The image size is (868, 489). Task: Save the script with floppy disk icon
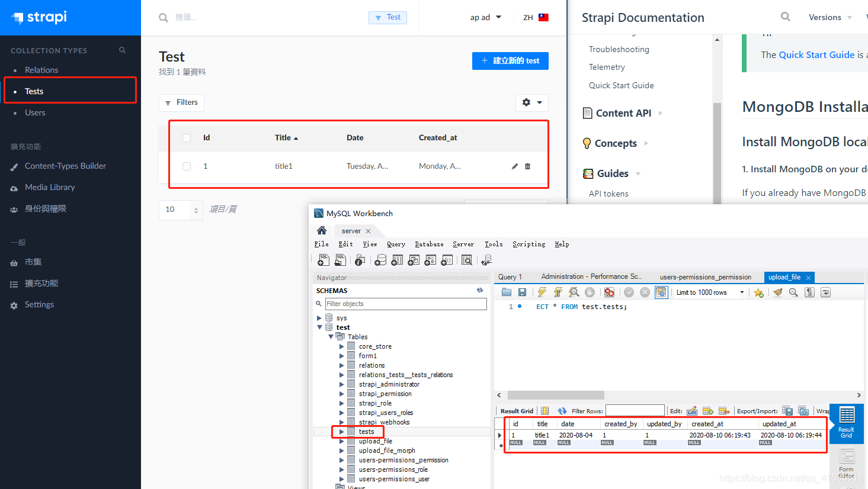(x=522, y=292)
